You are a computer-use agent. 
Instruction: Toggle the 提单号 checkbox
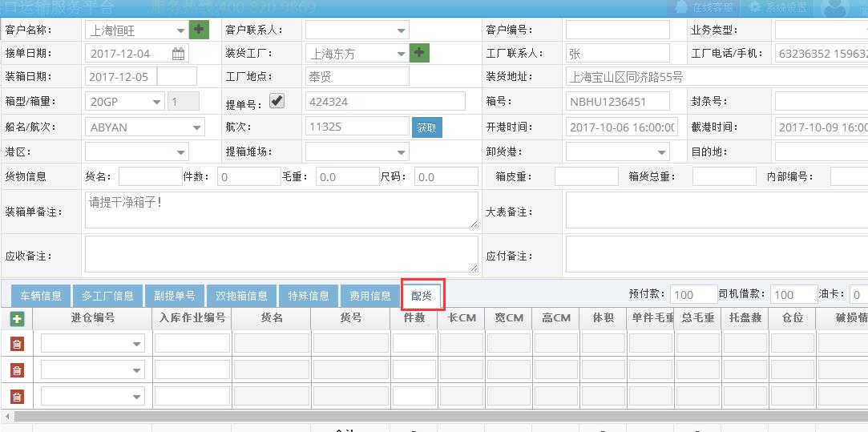pyautogui.click(x=277, y=101)
